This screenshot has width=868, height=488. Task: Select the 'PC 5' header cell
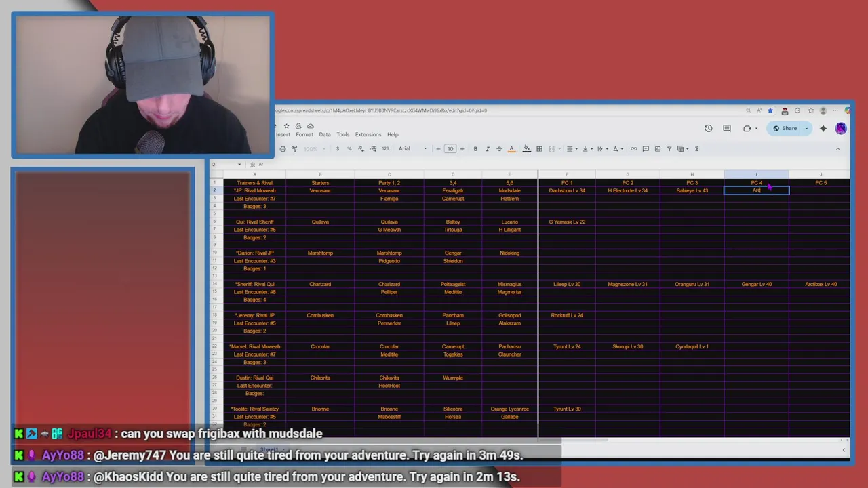pos(821,183)
